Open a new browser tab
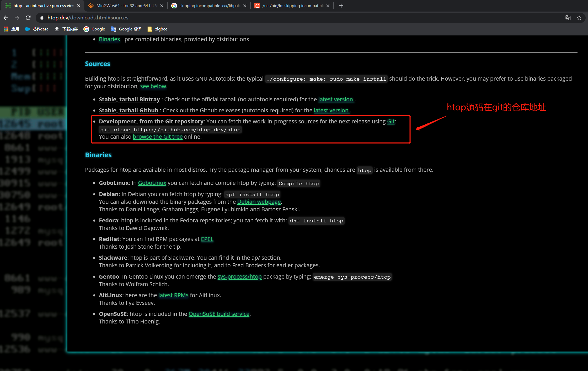 coord(341,6)
